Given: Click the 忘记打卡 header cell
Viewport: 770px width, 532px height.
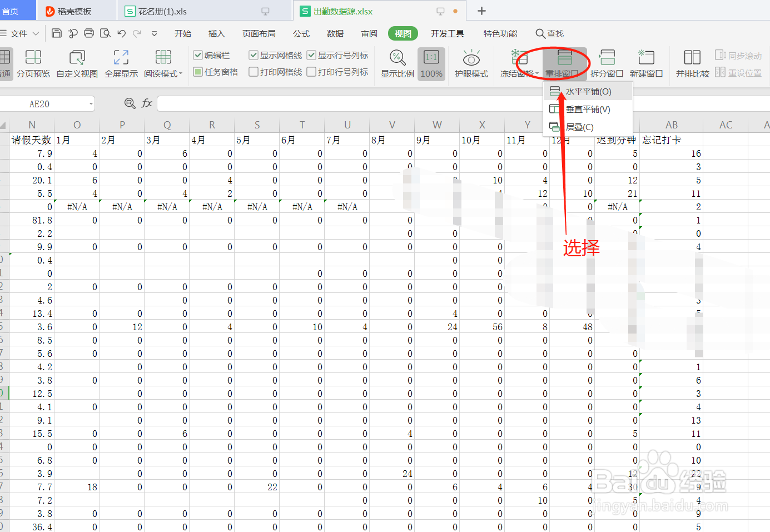Looking at the screenshot, I should pos(672,140).
